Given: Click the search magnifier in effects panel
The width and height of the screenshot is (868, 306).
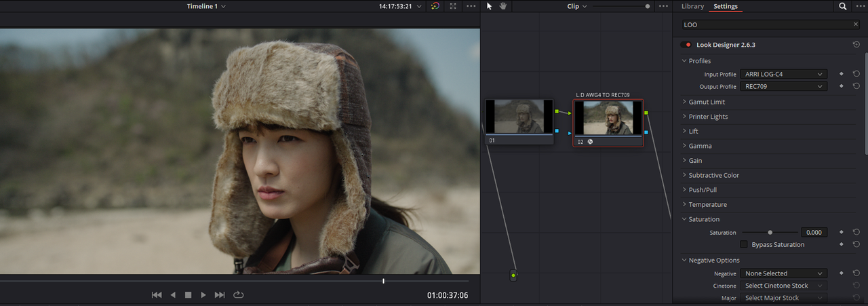Looking at the screenshot, I should tap(843, 6).
